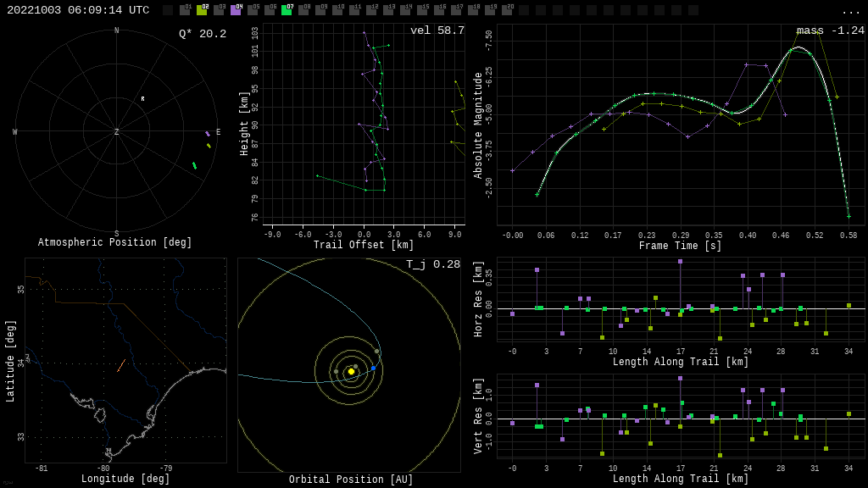Click the purple station 04 indicator
Image resolution: width=868 pixels, height=488 pixels.
pos(236,10)
